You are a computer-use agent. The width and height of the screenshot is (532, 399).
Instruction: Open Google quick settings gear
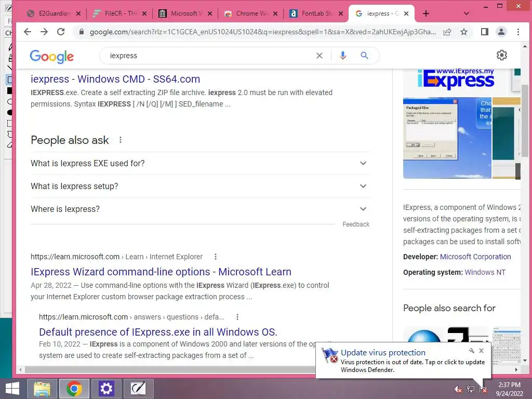pos(501,55)
